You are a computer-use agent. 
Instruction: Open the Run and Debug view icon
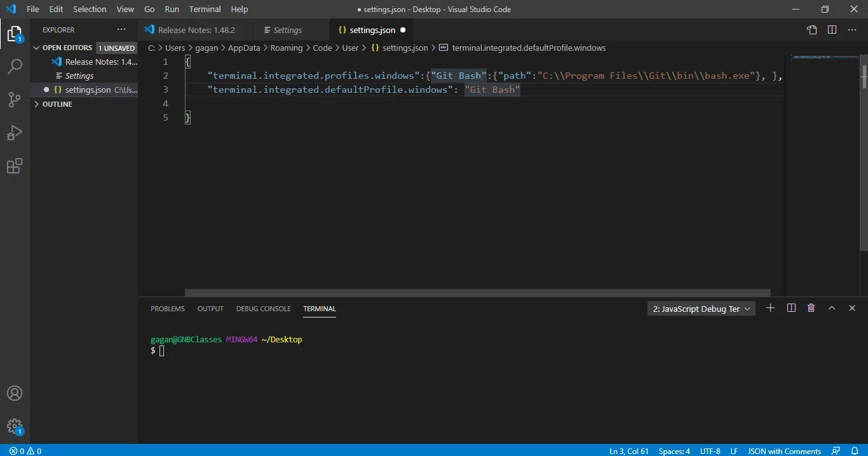pos(15,133)
